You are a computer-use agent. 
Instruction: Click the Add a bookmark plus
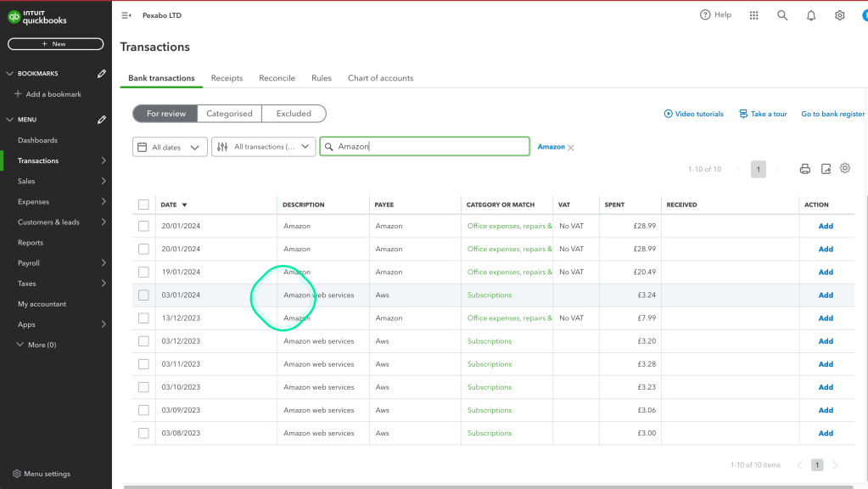click(x=18, y=94)
